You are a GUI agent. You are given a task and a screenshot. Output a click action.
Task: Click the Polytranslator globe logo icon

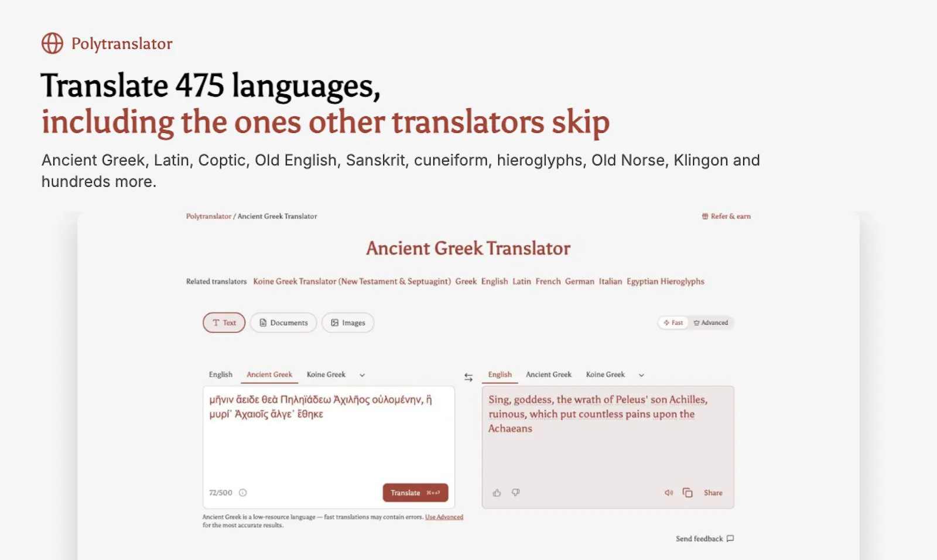pos(52,43)
